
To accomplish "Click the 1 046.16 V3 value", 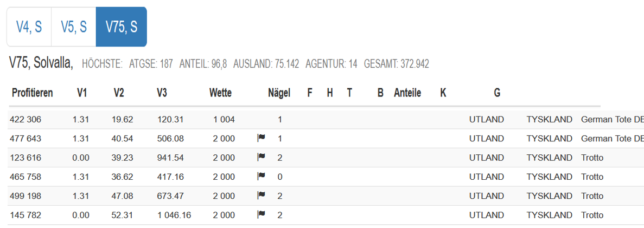I will pyautogui.click(x=174, y=215).
